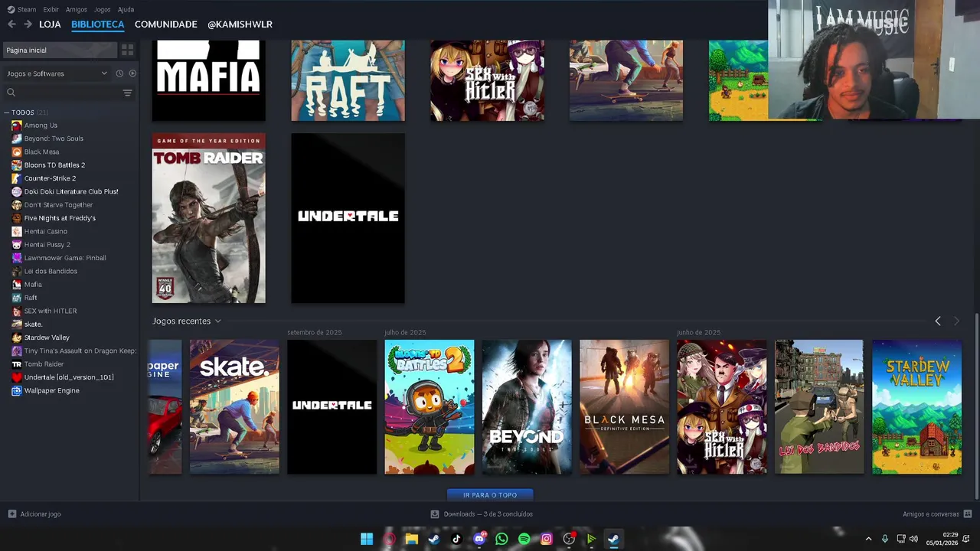Open the Ajuda menu
This screenshot has height=551, width=980.
coord(126,9)
